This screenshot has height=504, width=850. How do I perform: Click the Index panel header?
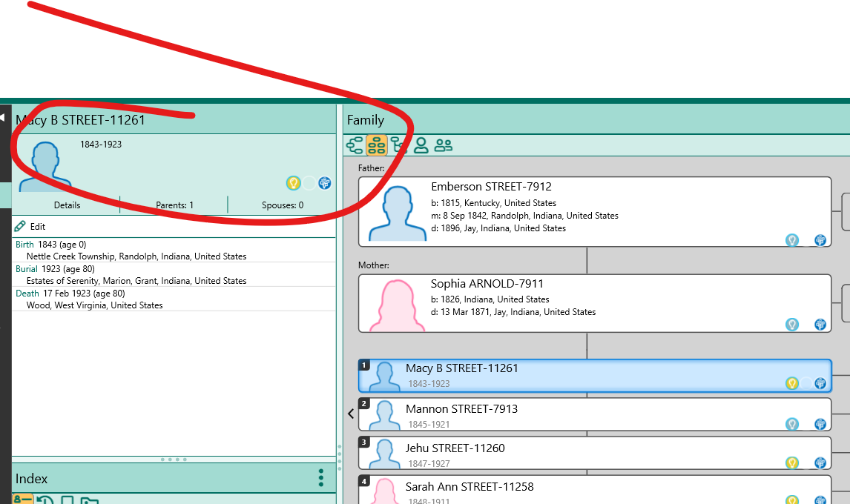coord(174,478)
